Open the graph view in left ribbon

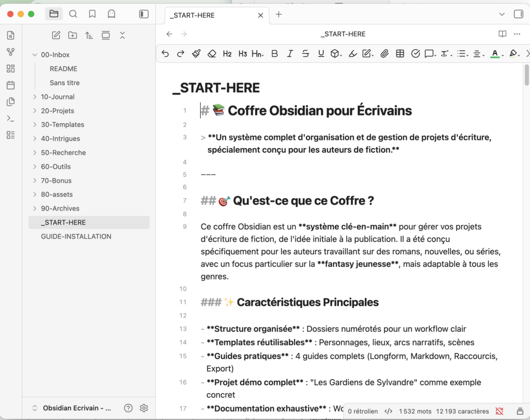click(11, 52)
